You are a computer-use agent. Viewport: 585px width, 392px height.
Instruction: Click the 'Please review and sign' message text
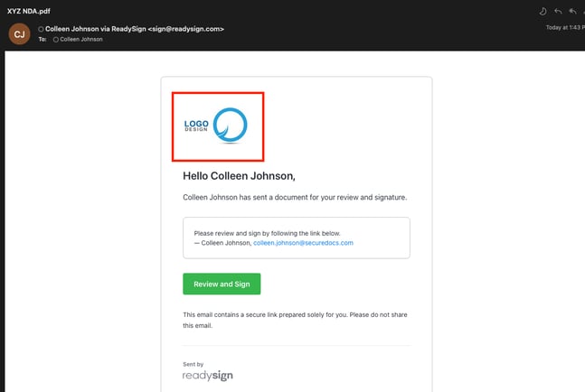pos(267,233)
